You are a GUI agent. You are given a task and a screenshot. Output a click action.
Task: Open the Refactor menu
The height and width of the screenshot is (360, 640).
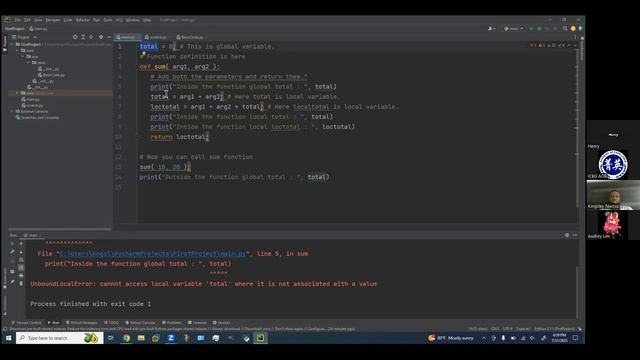(82, 20)
